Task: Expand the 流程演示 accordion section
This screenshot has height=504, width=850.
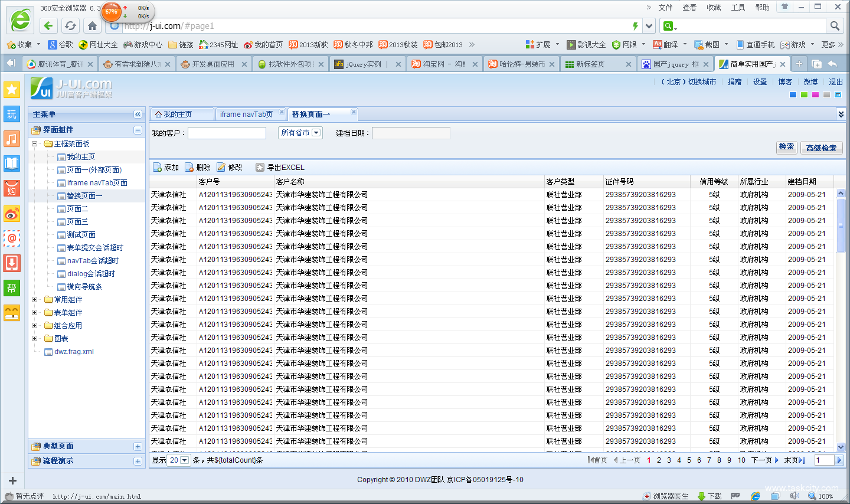Action: click(x=138, y=461)
